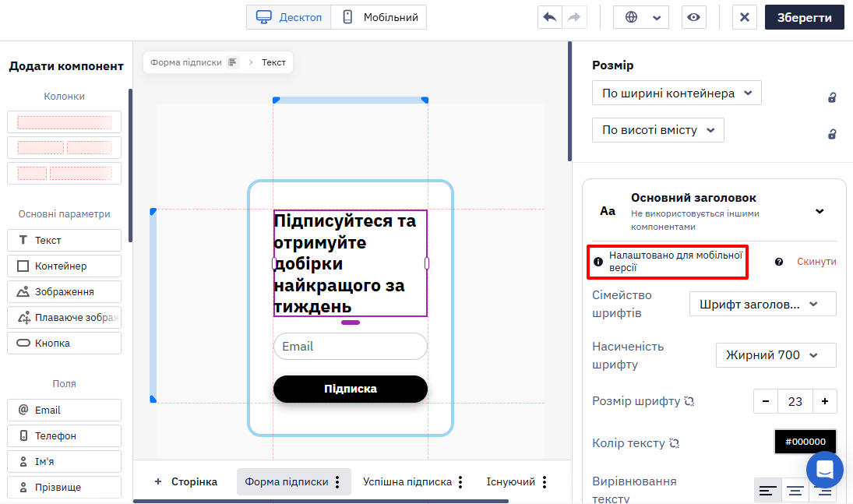Image resolution: width=853 pixels, height=504 pixels.
Task: Select the two equal columns layout
Action: click(x=64, y=147)
